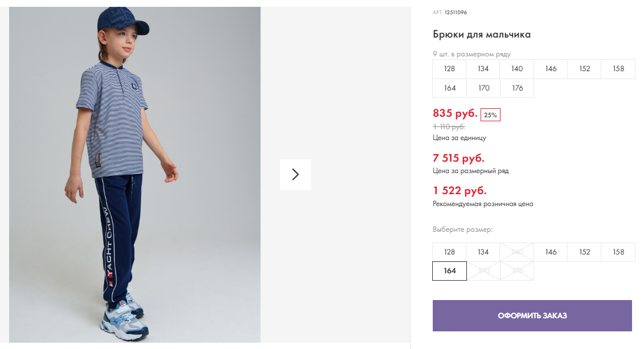Click size 158 in the 9-piece size row
Viewport: 644px width, 349px height.
(618, 69)
